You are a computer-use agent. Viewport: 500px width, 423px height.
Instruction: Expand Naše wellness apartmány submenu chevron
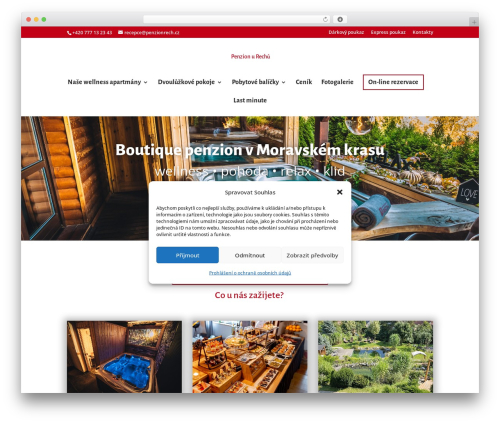(145, 82)
